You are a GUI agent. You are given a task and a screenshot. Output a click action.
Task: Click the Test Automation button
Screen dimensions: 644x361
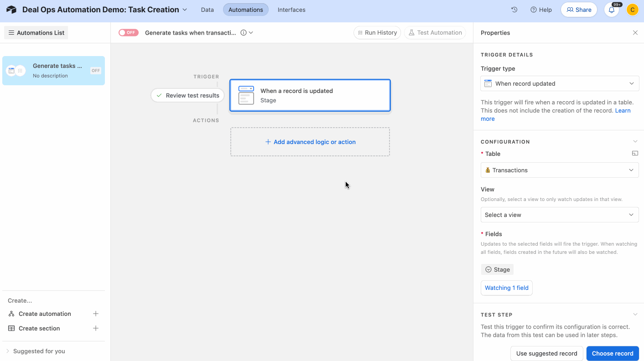[x=435, y=33]
